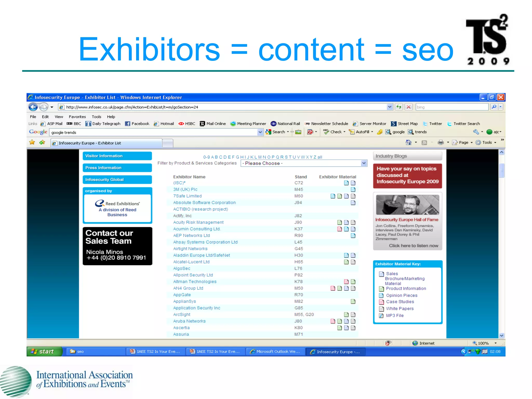Click the Print icon in command bar
This screenshot has width=532, height=399.
441,142
